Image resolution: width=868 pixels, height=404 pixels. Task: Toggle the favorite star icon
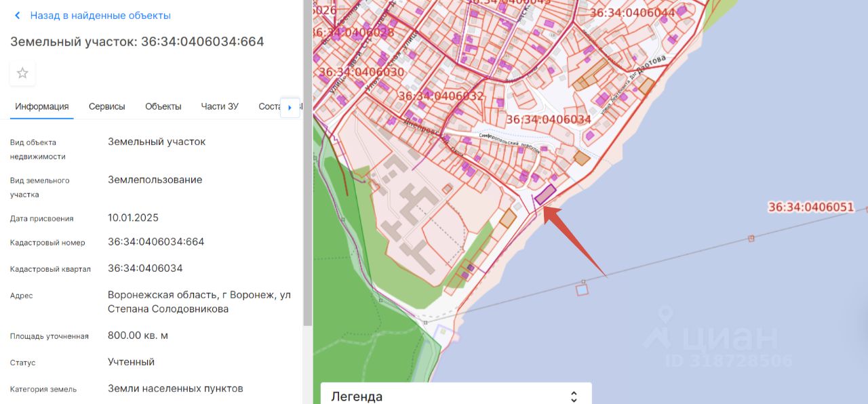(x=22, y=73)
